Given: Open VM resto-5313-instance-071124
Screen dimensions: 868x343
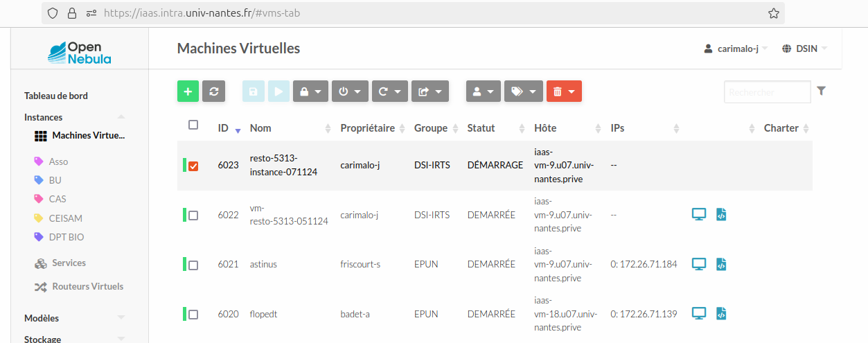Looking at the screenshot, I should coord(283,165).
